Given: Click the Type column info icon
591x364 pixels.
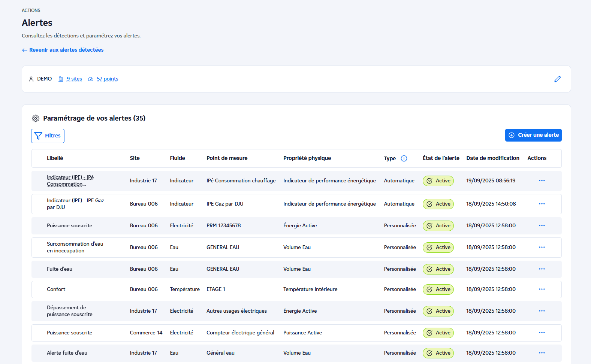Looking at the screenshot, I should (x=404, y=158).
